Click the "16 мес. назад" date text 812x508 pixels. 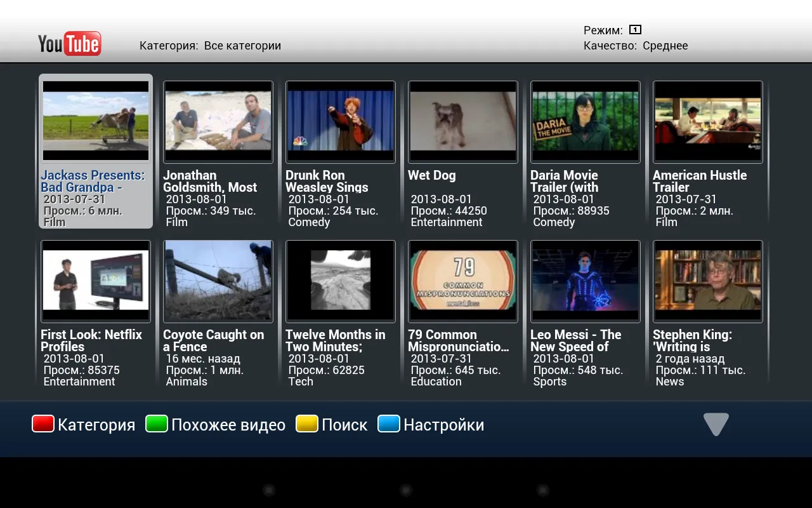[x=203, y=359]
